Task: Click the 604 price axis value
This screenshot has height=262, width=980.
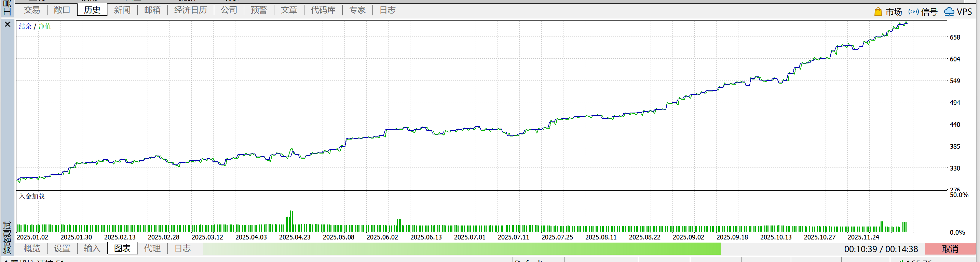Action: tap(955, 59)
